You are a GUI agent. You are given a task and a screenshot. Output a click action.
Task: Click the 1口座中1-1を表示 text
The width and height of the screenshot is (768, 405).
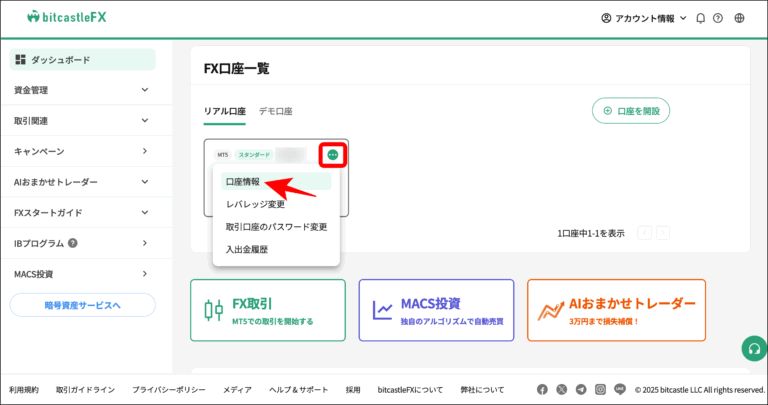pos(591,233)
